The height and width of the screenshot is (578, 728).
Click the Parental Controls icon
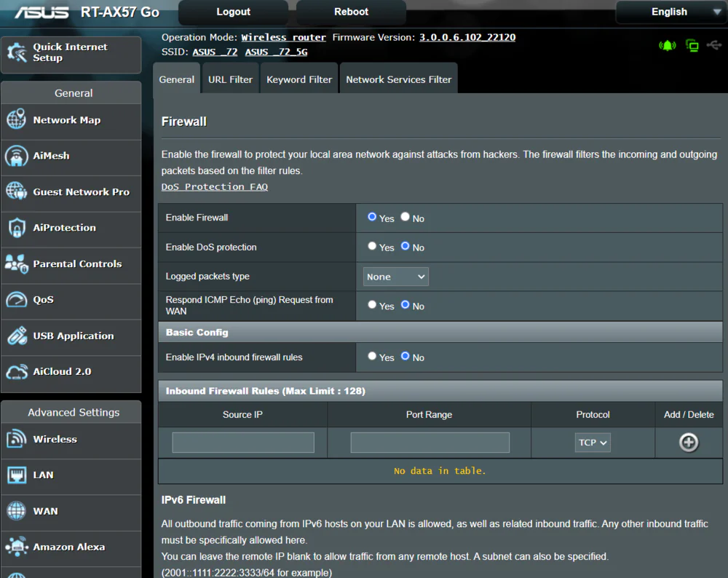pos(17,264)
